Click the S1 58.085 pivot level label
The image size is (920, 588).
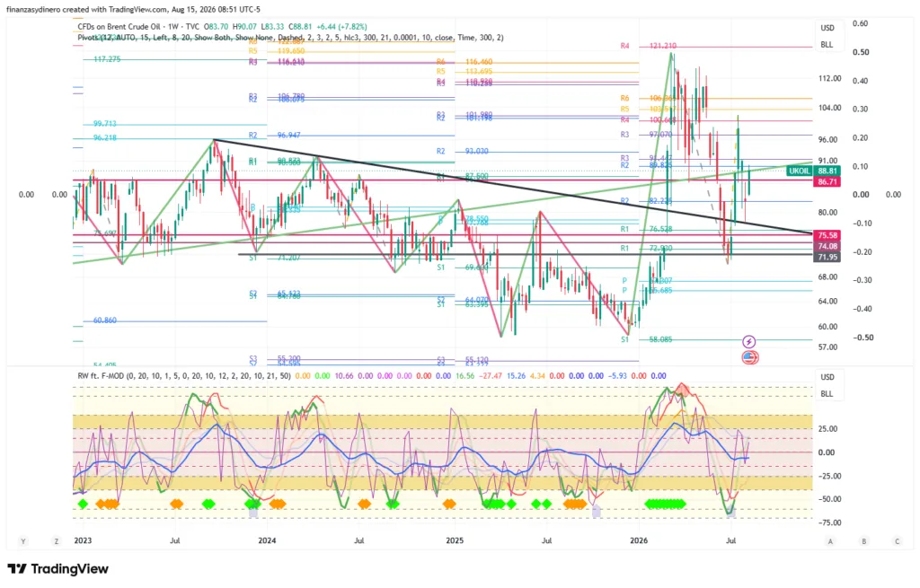[647, 339]
